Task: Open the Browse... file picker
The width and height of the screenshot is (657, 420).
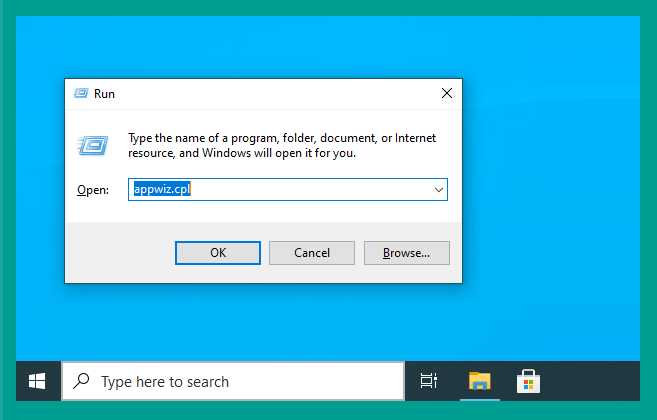Action: click(x=406, y=253)
